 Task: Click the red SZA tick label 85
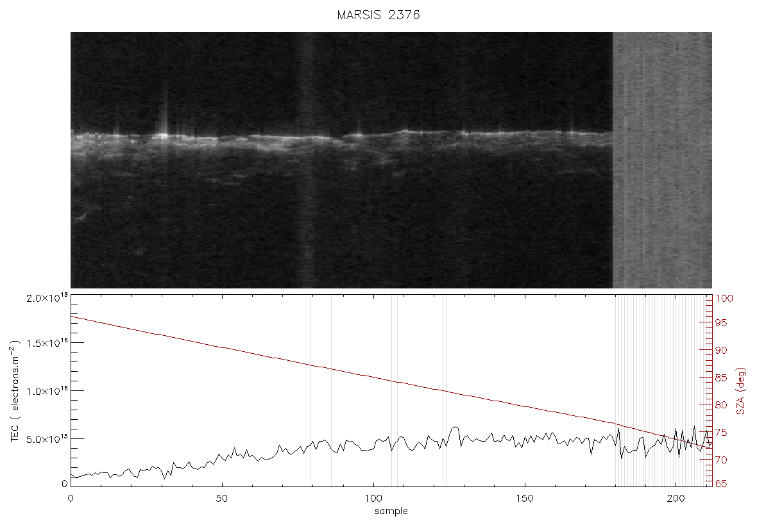click(x=721, y=378)
